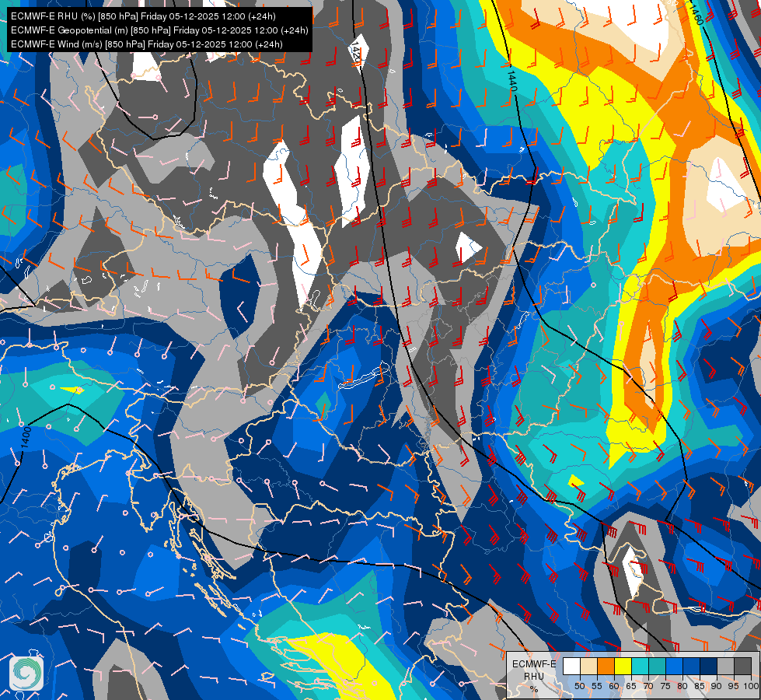Select the dark gray legend swatch before 100
Screen dimensions: 761x700
coord(742,666)
